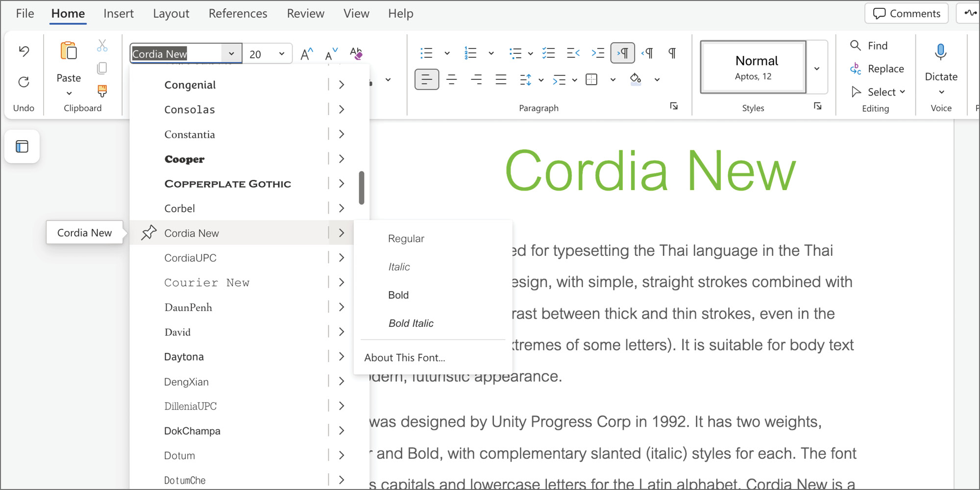Click the Format Painter brush icon

click(102, 91)
